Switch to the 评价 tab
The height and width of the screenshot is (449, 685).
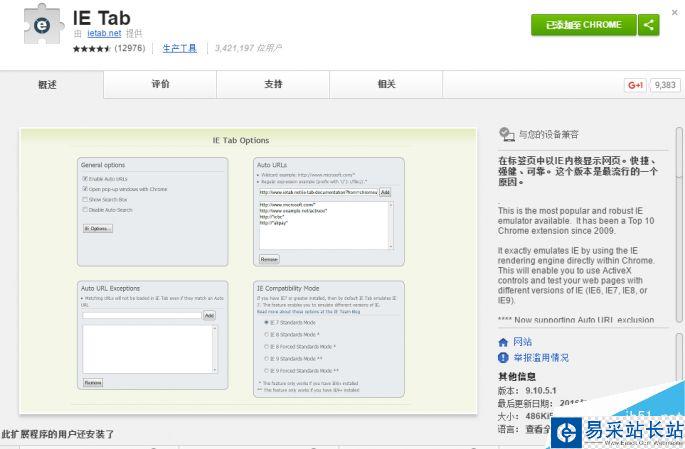[x=160, y=84]
